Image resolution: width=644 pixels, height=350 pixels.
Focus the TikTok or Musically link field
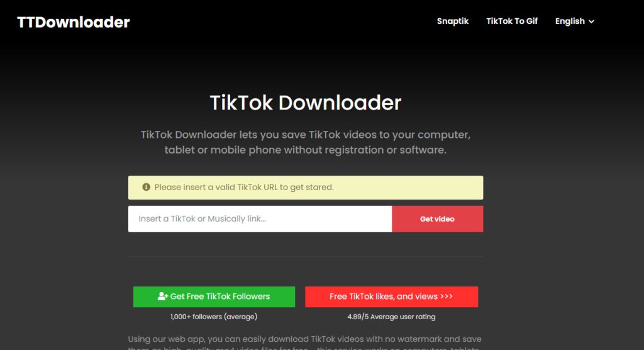[260, 219]
